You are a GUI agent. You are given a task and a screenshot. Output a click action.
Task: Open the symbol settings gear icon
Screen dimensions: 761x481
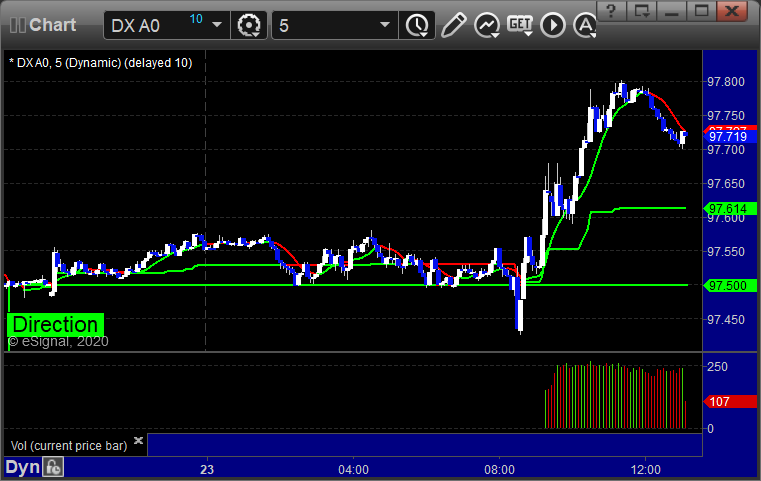point(249,25)
